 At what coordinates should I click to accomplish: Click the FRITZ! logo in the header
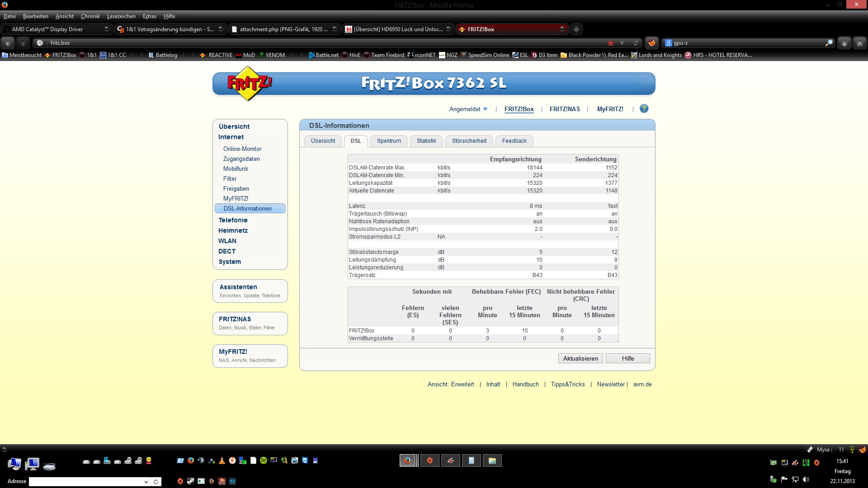pos(249,84)
